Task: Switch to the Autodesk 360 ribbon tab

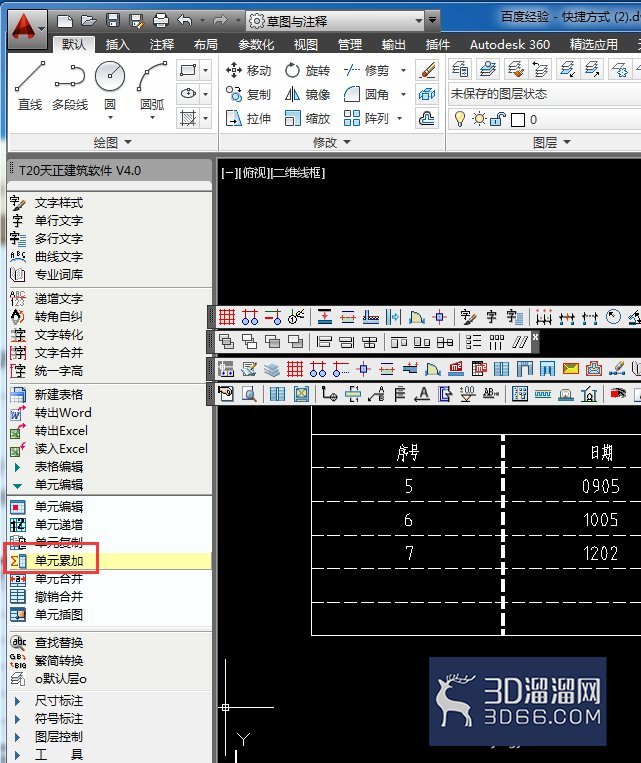Action: [510, 45]
